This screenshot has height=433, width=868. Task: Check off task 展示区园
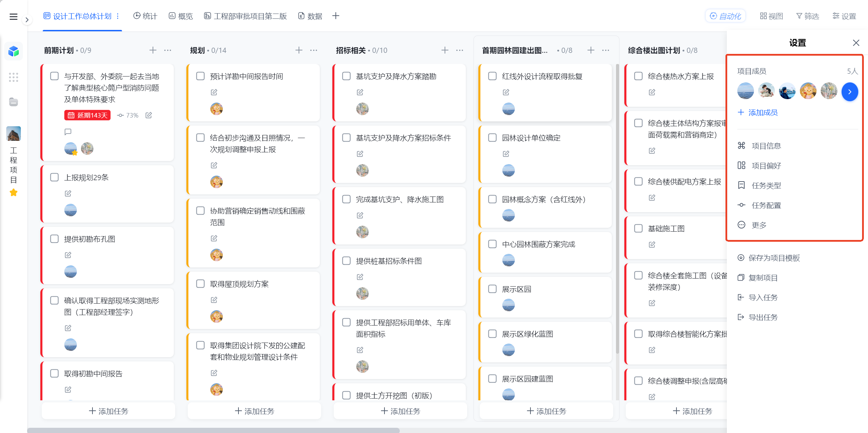(x=493, y=289)
